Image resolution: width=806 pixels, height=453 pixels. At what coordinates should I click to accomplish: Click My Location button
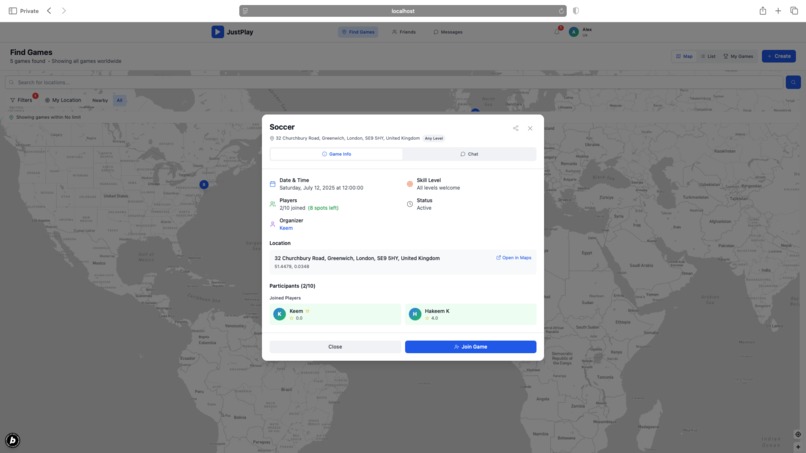pyautogui.click(x=63, y=100)
